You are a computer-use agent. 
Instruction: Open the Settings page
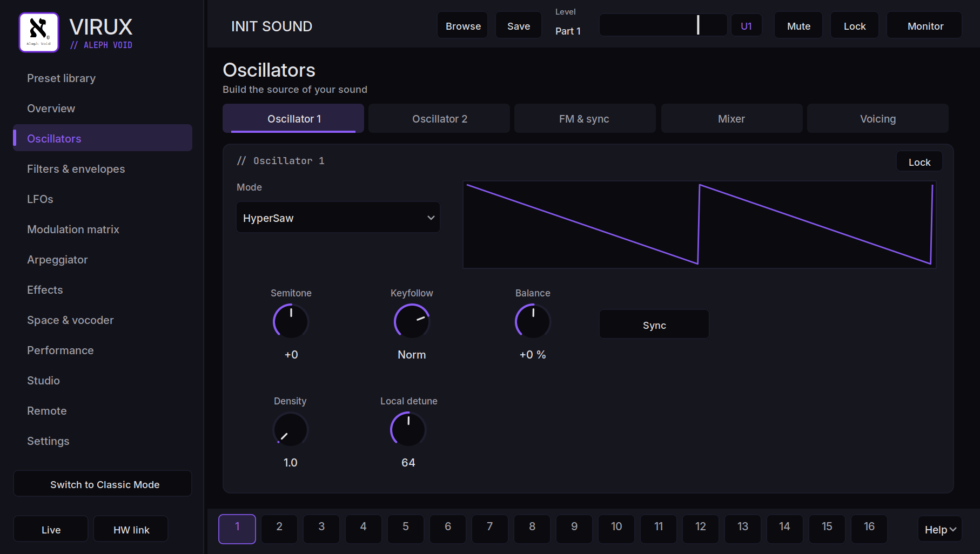click(103, 441)
